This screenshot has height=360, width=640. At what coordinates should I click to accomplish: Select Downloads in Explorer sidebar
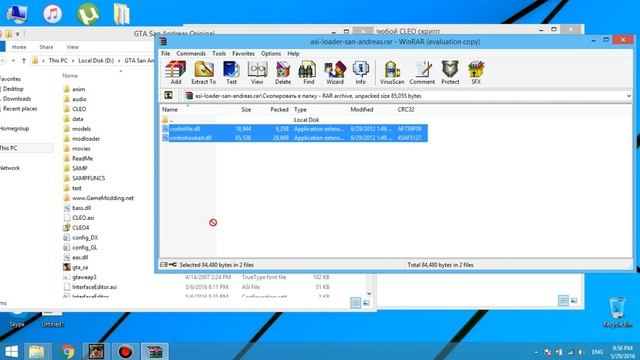tap(17, 98)
